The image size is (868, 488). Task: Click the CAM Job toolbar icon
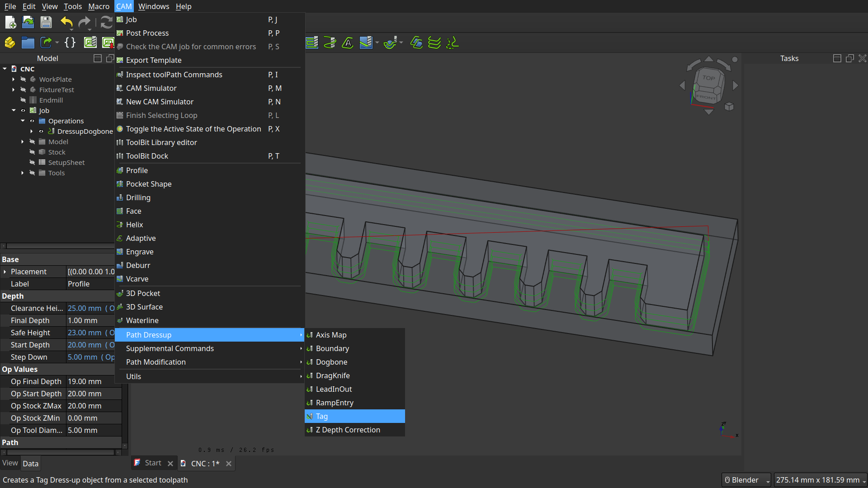tap(90, 43)
